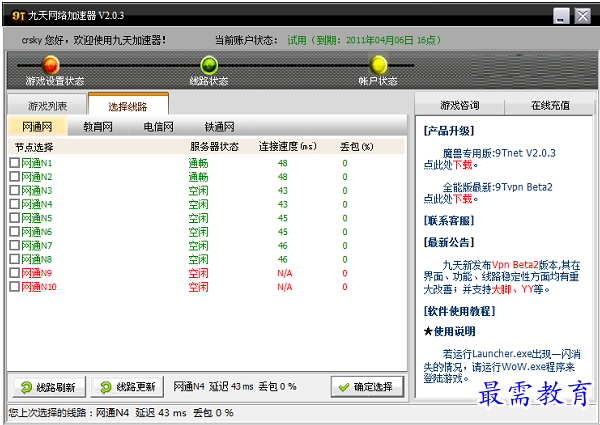Open the 游戏咨询 tab

(460, 104)
